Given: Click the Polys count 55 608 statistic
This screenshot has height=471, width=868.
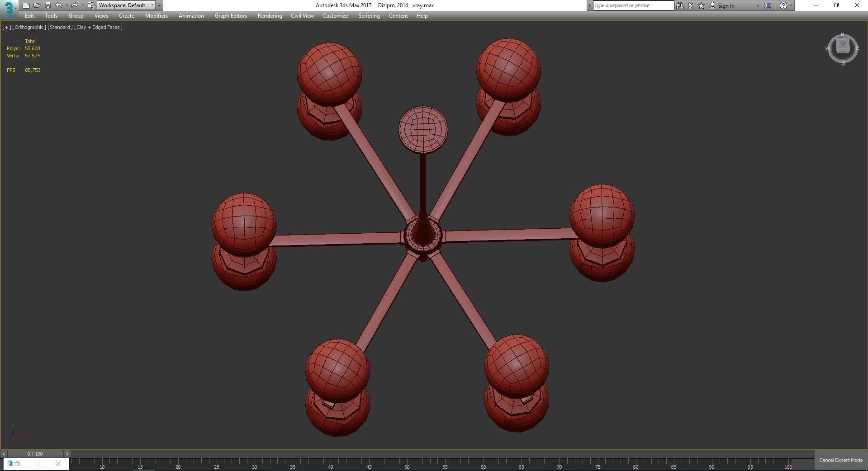Looking at the screenshot, I should [x=33, y=48].
